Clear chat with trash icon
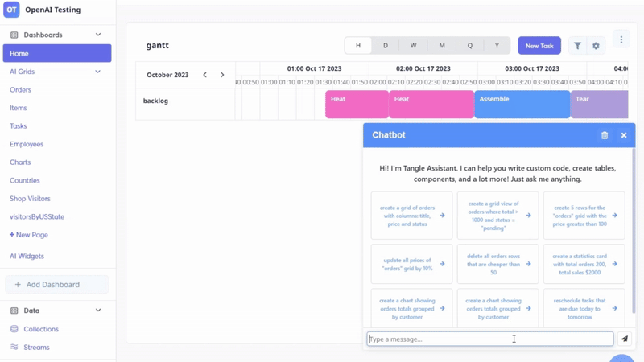 (x=605, y=135)
